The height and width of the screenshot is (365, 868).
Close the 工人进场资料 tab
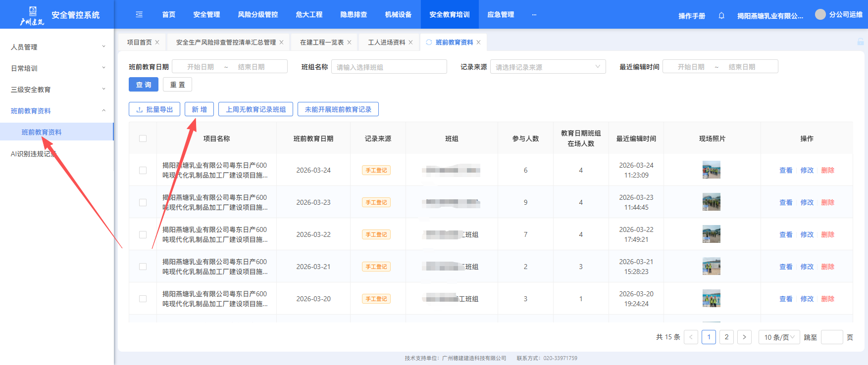[410, 43]
